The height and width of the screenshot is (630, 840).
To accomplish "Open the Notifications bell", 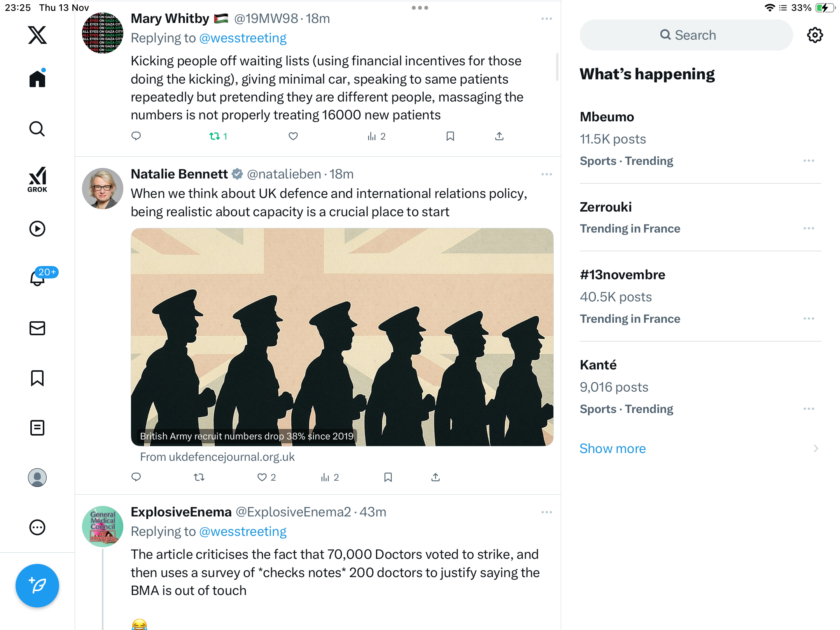I will [x=37, y=278].
